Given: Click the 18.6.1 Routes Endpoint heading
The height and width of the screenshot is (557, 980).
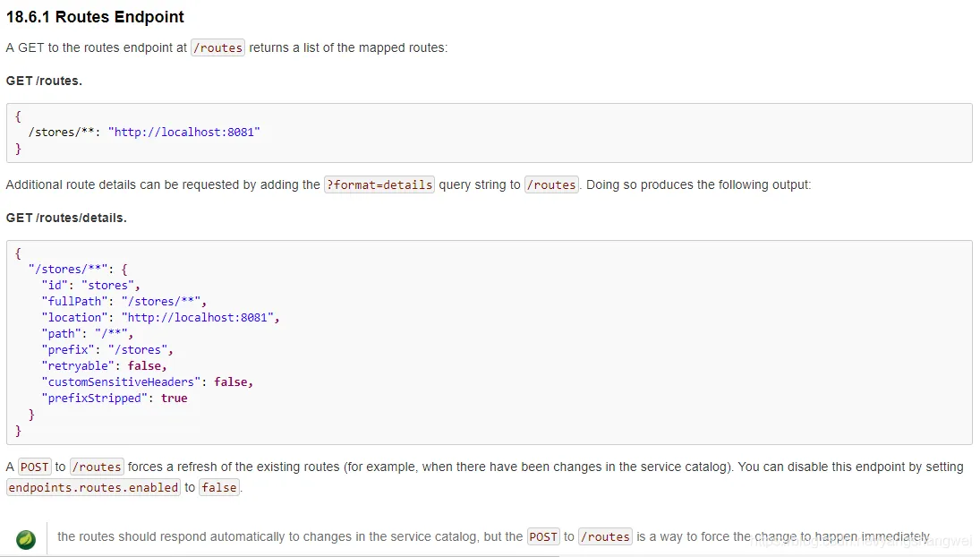Looking at the screenshot, I should tap(95, 17).
